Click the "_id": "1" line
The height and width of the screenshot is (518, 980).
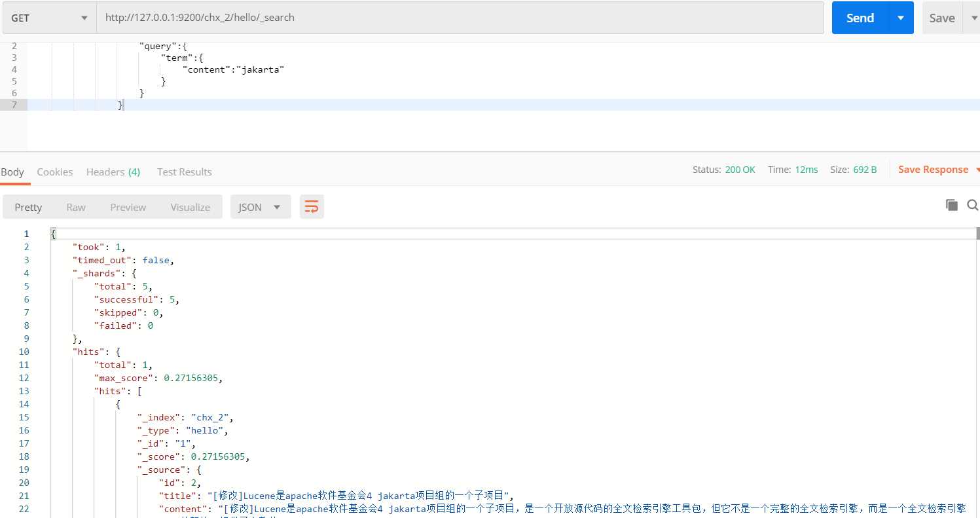(x=166, y=443)
